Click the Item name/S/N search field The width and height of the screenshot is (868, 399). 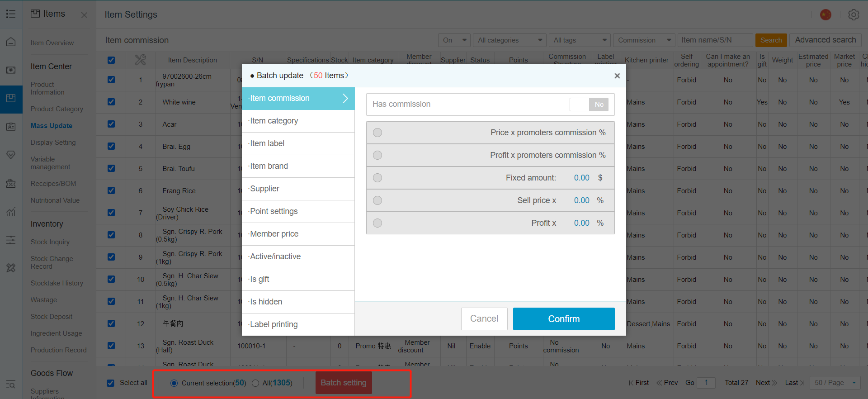715,40
